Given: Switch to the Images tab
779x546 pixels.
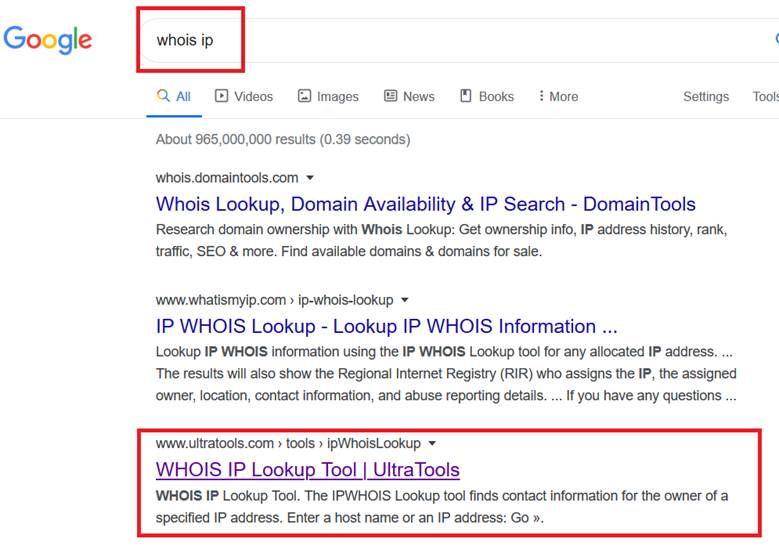Looking at the screenshot, I should (x=337, y=96).
